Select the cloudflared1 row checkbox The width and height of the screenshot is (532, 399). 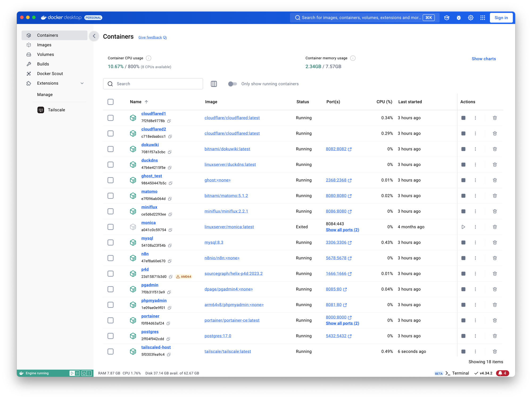pos(111,118)
